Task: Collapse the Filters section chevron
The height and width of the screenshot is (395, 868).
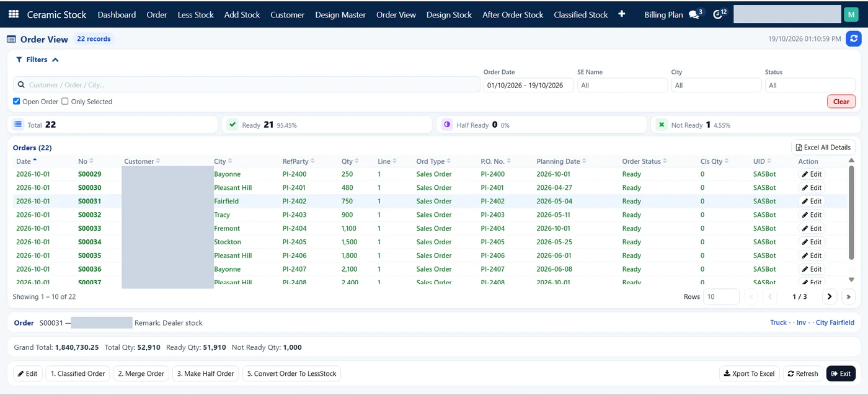Action: click(x=55, y=60)
